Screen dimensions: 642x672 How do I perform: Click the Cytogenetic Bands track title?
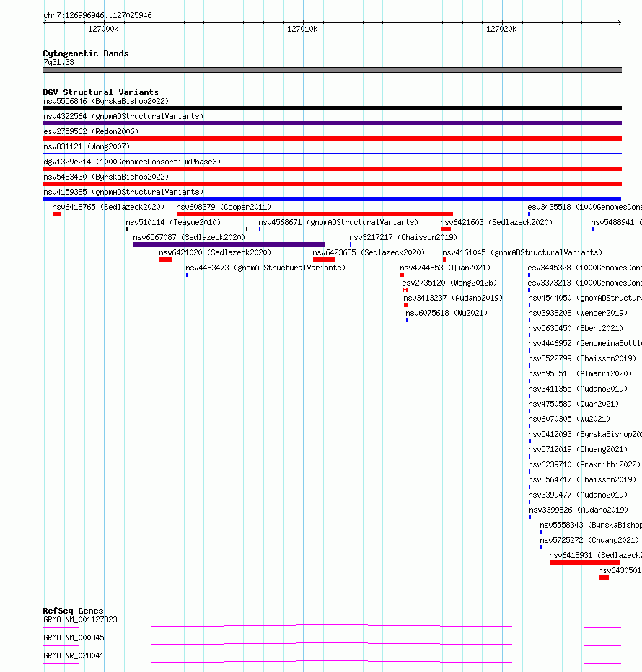coord(86,53)
